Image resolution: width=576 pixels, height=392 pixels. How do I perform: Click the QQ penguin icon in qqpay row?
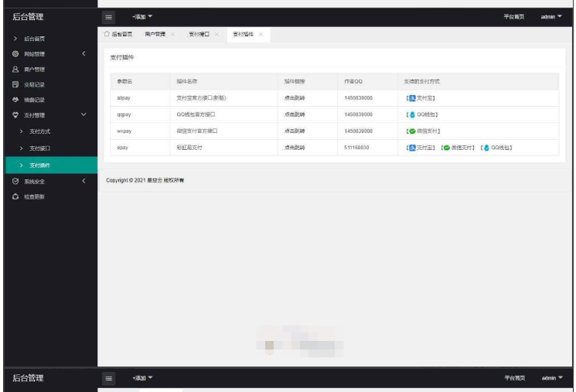(412, 114)
